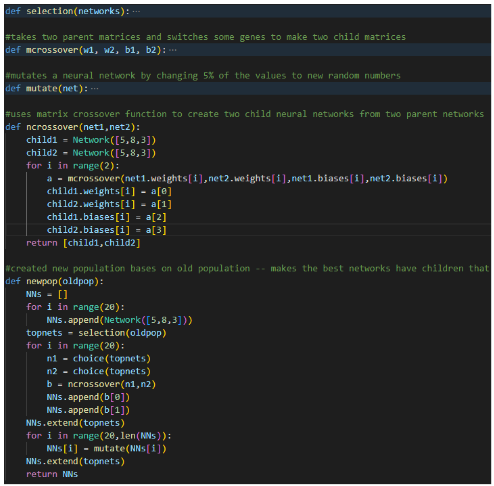
Task: Click 'for i in range(2):' line
Action: pyautogui.click(x=73, y=166)
